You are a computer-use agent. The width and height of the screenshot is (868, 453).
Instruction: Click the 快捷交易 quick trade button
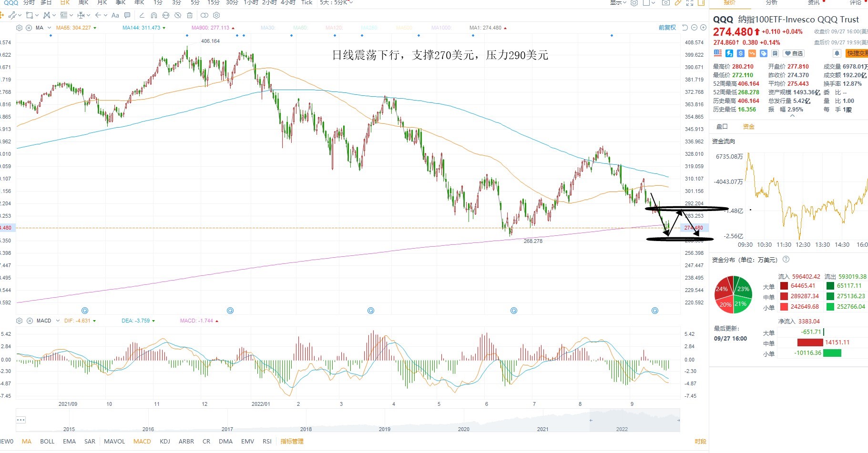click(x=857, y=53)
